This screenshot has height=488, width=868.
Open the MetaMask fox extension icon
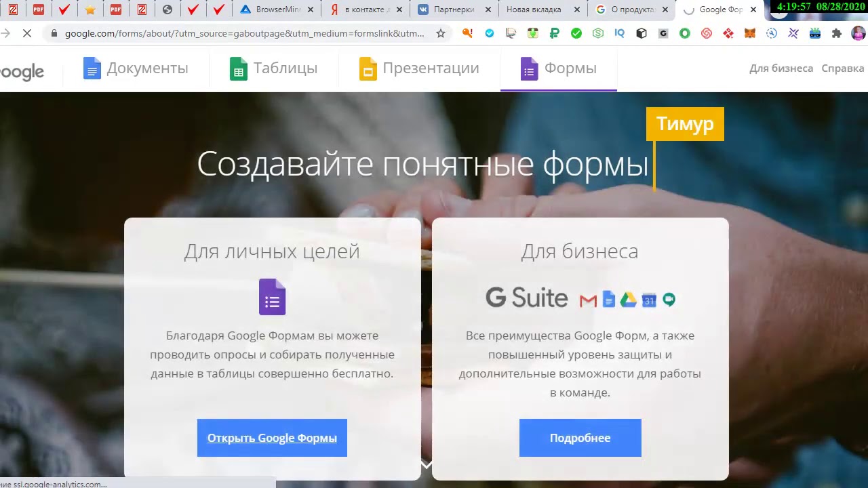coord(749,33)
